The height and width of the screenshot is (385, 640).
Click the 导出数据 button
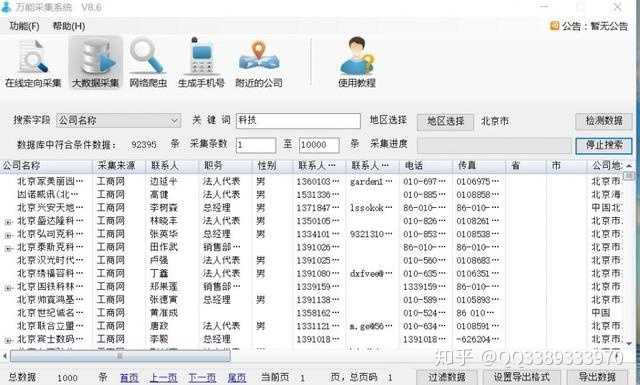(596, 377)
